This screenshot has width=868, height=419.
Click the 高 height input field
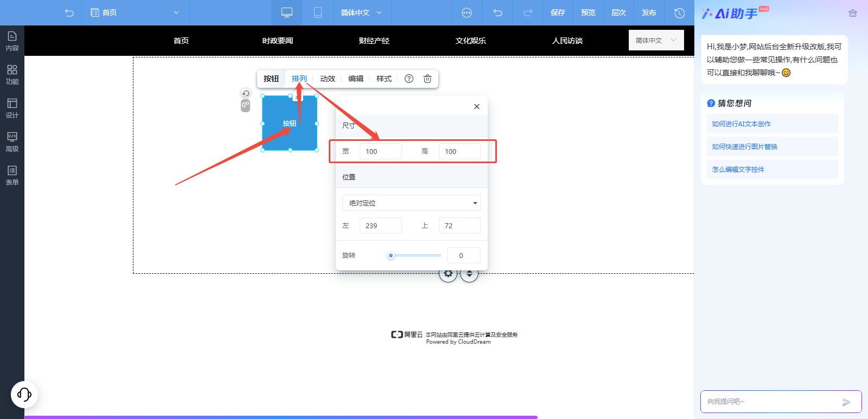point(460,151)
